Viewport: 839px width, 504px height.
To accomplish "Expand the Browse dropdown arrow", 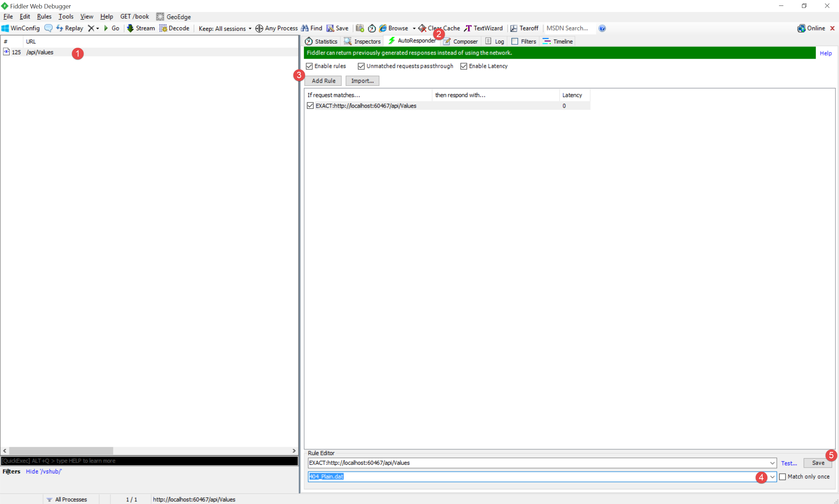I will click(414, 28).
